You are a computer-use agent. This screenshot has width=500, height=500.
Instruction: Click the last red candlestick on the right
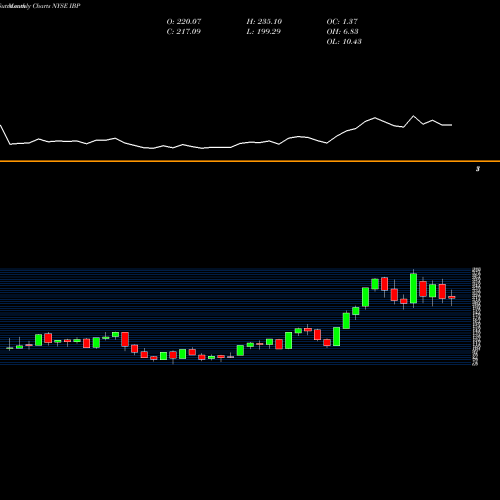coord(452,297)
